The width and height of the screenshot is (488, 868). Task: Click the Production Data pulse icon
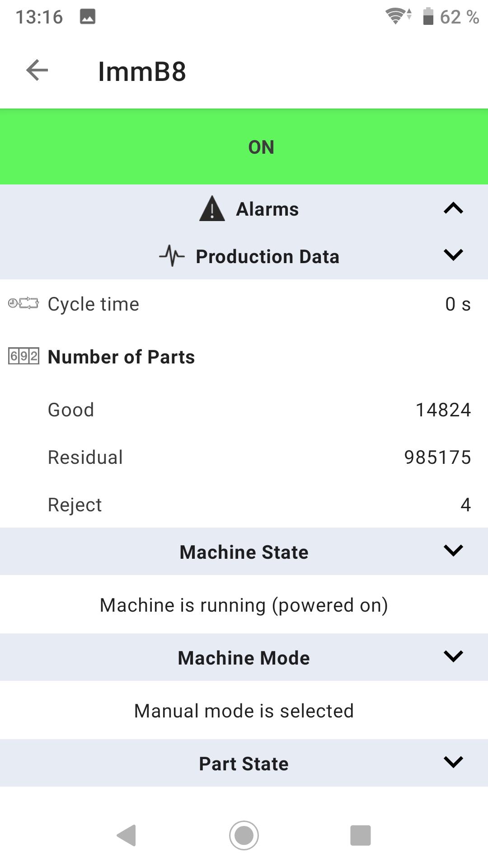click(172, 256)
